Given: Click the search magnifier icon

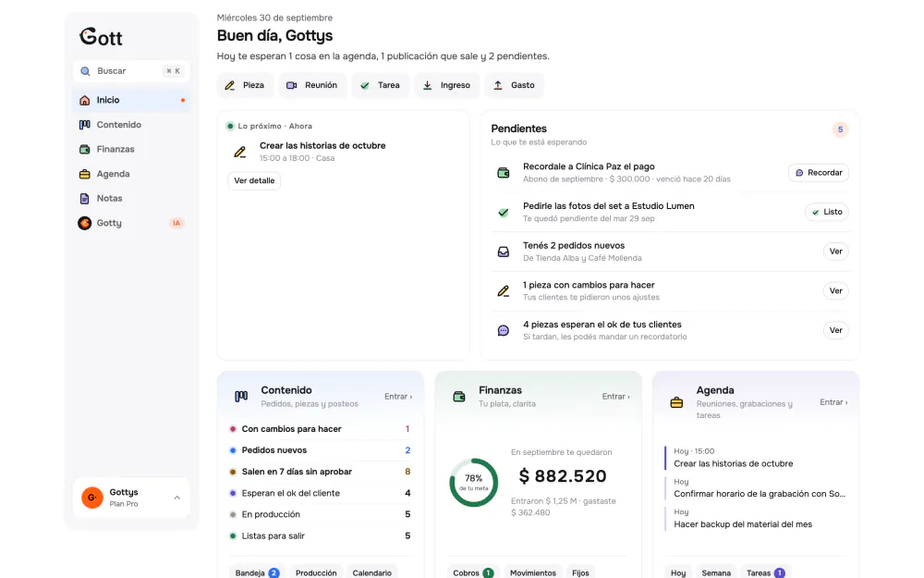Looking at the screenshot, I should pos(85,71).
